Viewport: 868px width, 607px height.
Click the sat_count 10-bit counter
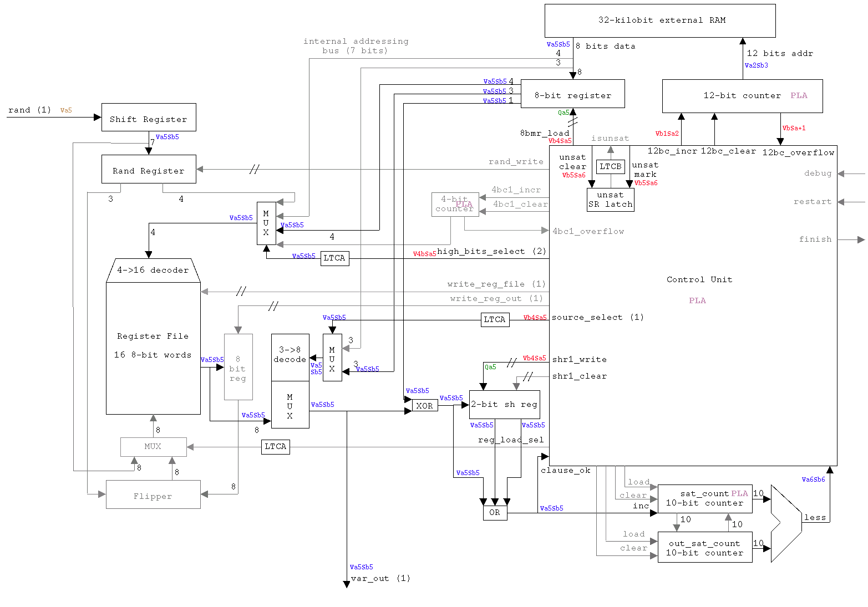point(704,498)
